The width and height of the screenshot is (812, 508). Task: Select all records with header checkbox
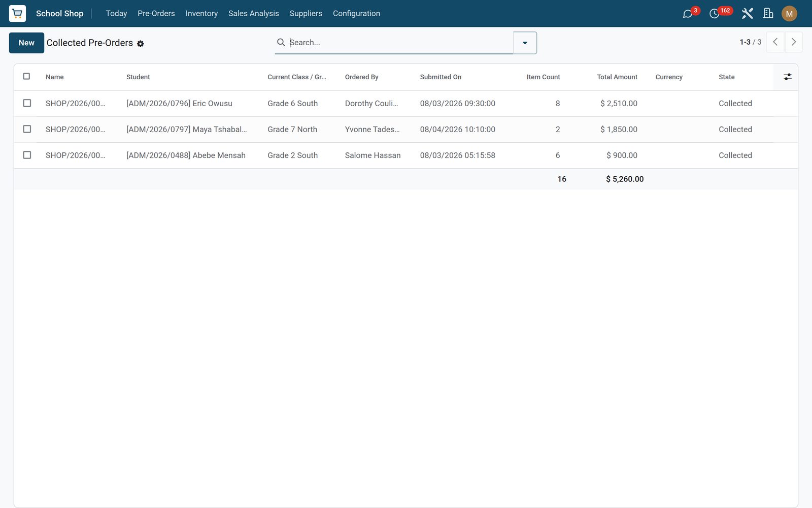[x=27, y=76]
